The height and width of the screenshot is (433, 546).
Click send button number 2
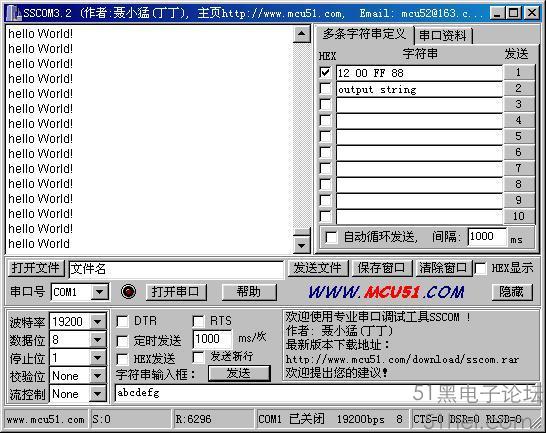click(x=518, y=88)
